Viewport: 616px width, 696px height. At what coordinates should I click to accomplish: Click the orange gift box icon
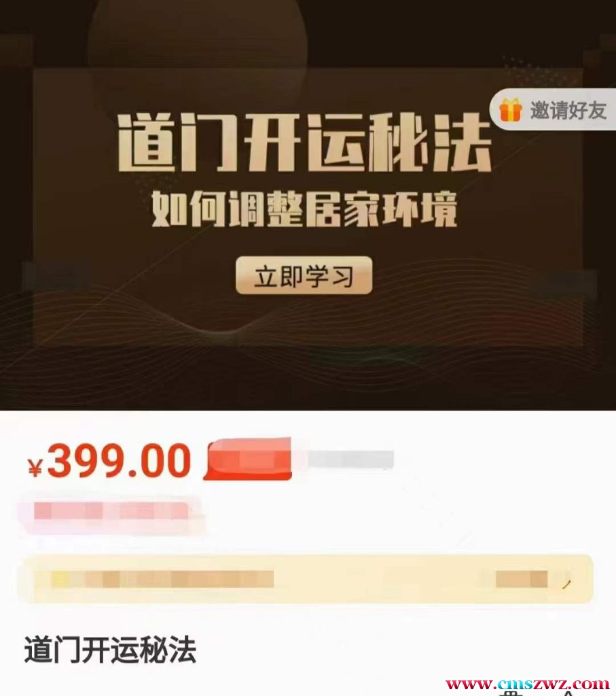(x=511, y=110)
